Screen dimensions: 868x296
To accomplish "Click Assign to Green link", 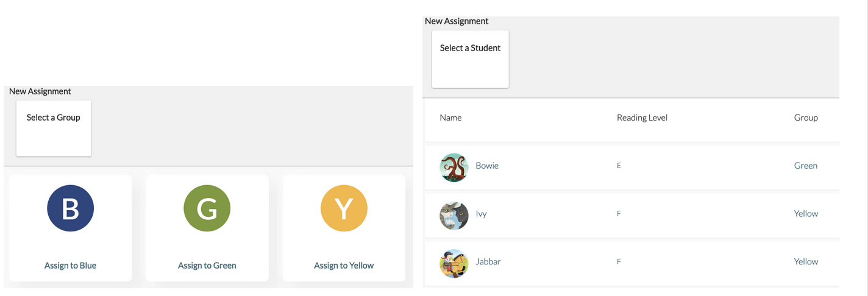I will pyautogui.click(x=207, y=266).
